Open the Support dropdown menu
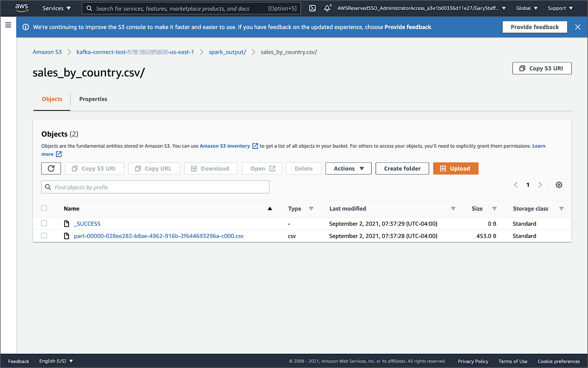The width and height of the screenshot is (588, 368). (x=560, y=8)
